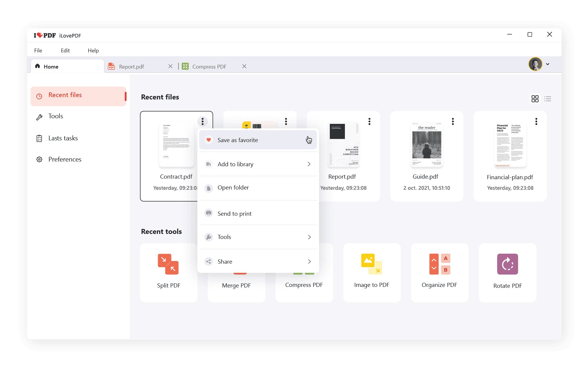This screenshot has height=369, width=588.
Task: Open the Split PDF tool icon
Action: [x=168, y=264]
